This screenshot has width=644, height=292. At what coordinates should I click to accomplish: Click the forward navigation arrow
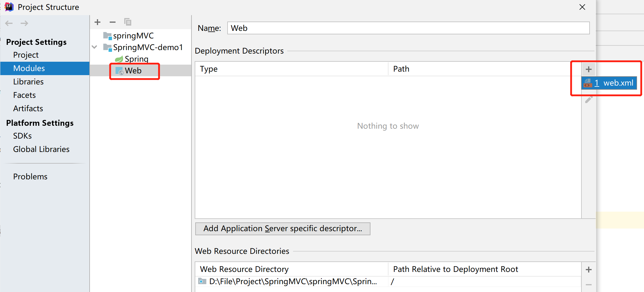(x=24, y=23)
